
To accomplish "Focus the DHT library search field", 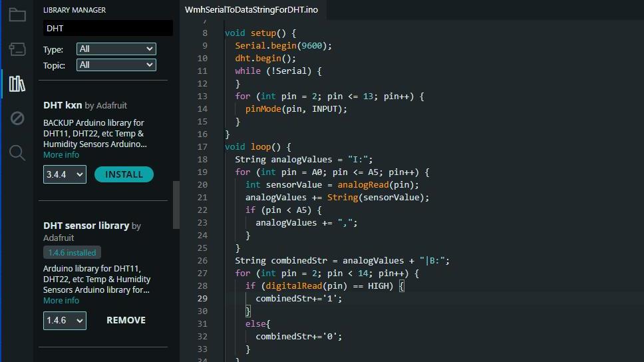I will (108, 28).
